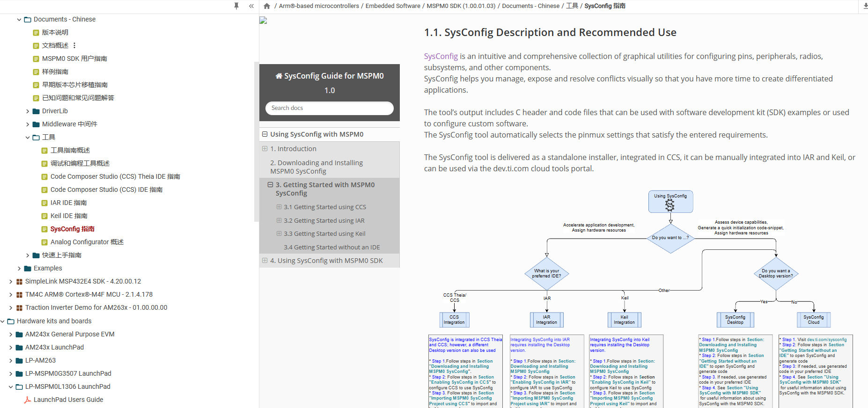Expand the Examples folder chevron
868x408 pixels.
[19, 269]
